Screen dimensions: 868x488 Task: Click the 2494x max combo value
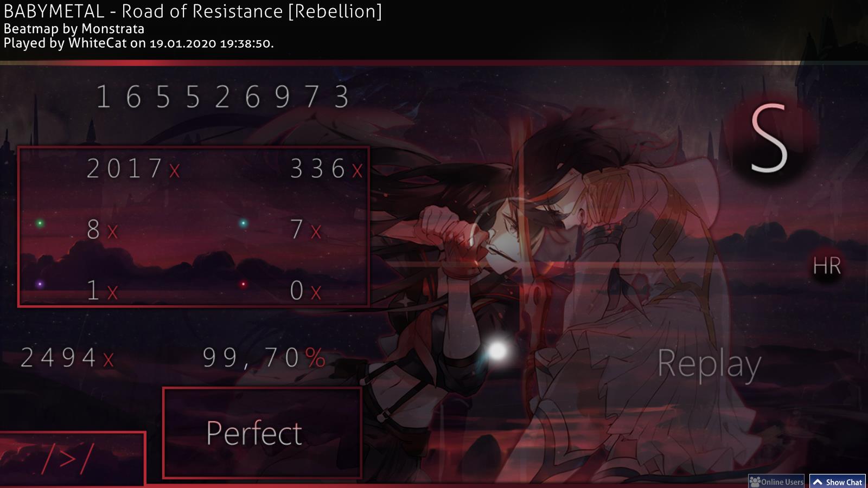click(68, 358)
